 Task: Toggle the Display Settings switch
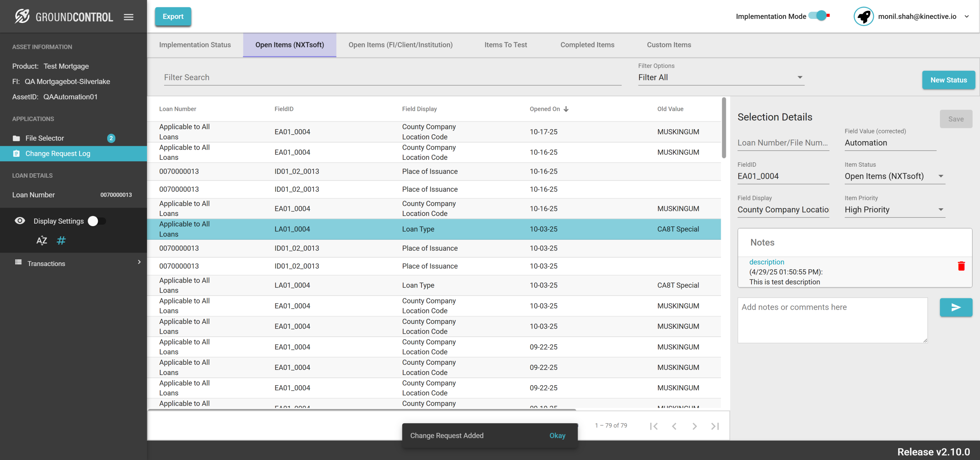pyautogui.click(x=97, y=221)
